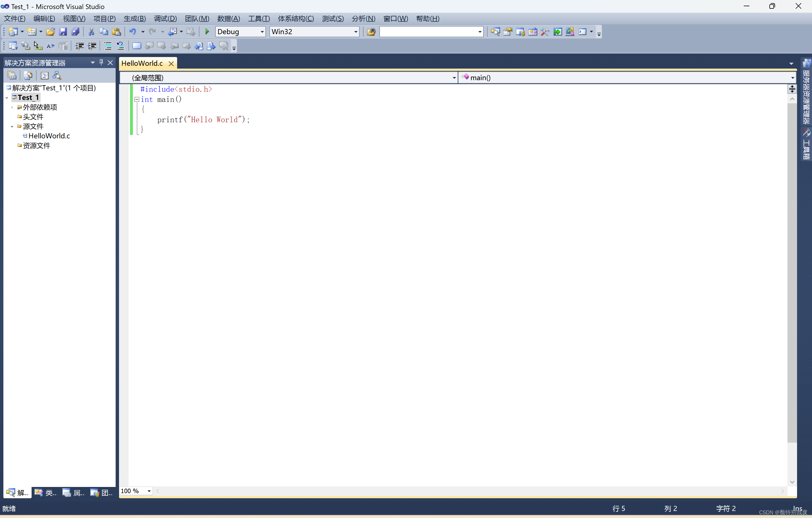This screenshot has height=518, width=812.
Task: Select HelloWorld.c in the solution tree
Action: click(49, 136)
